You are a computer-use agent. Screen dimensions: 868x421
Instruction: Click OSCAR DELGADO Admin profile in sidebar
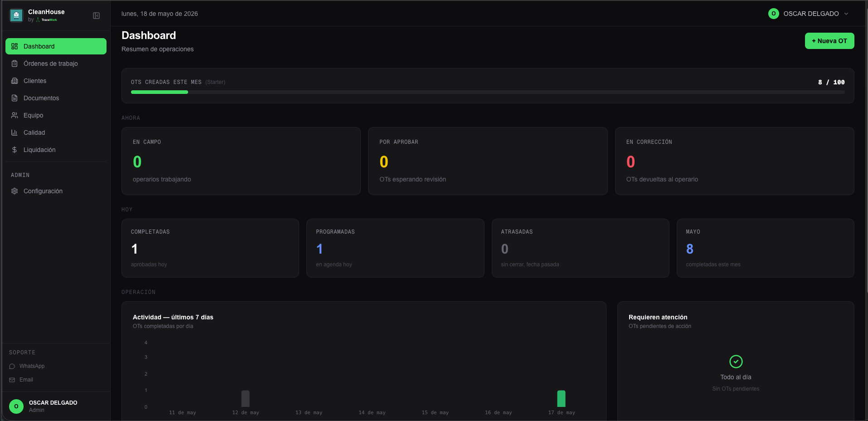coord(56,406)
